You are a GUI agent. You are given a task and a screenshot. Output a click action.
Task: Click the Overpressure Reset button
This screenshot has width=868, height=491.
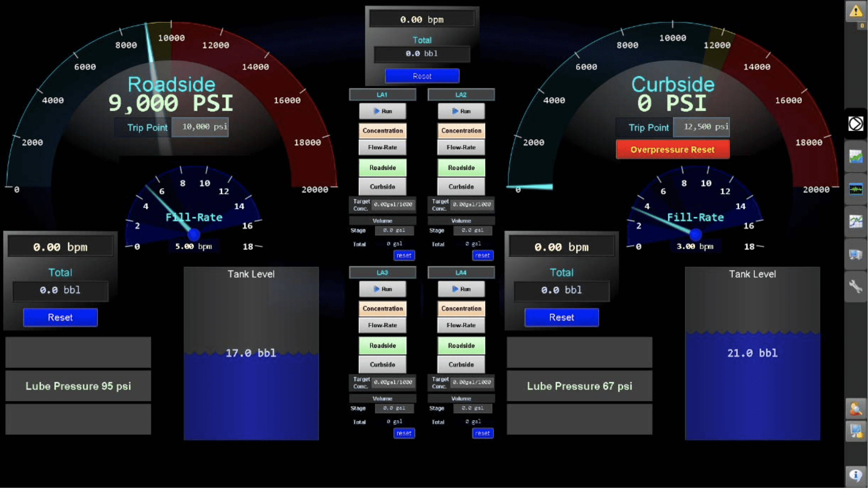[673, 150]
